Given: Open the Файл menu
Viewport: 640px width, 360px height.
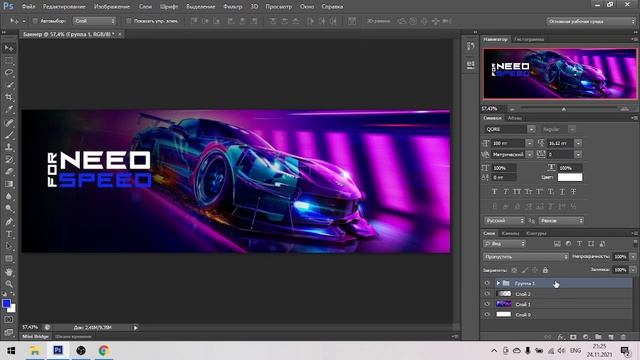Looking at the screenshot, I should click(x=28, y=7).
